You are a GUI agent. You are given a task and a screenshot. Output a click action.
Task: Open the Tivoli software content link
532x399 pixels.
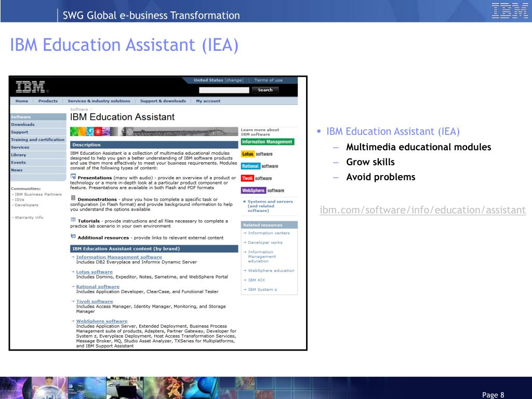[x=95, y=302]
